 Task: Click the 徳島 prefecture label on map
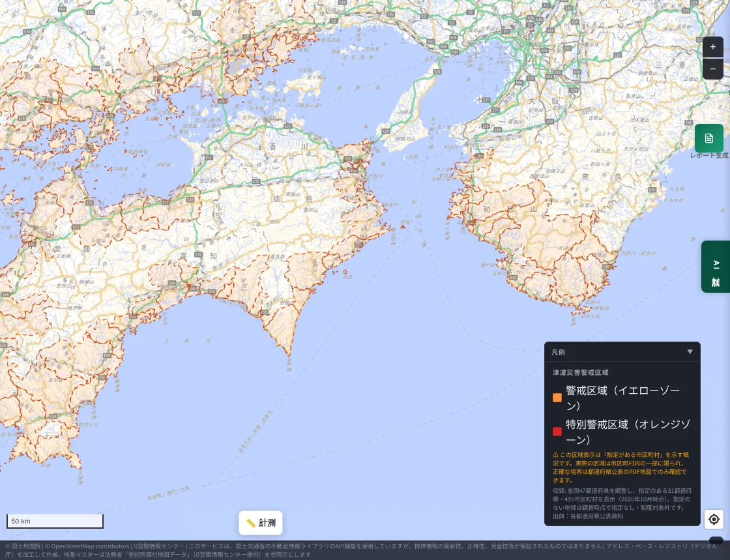[x=293, y=199]
